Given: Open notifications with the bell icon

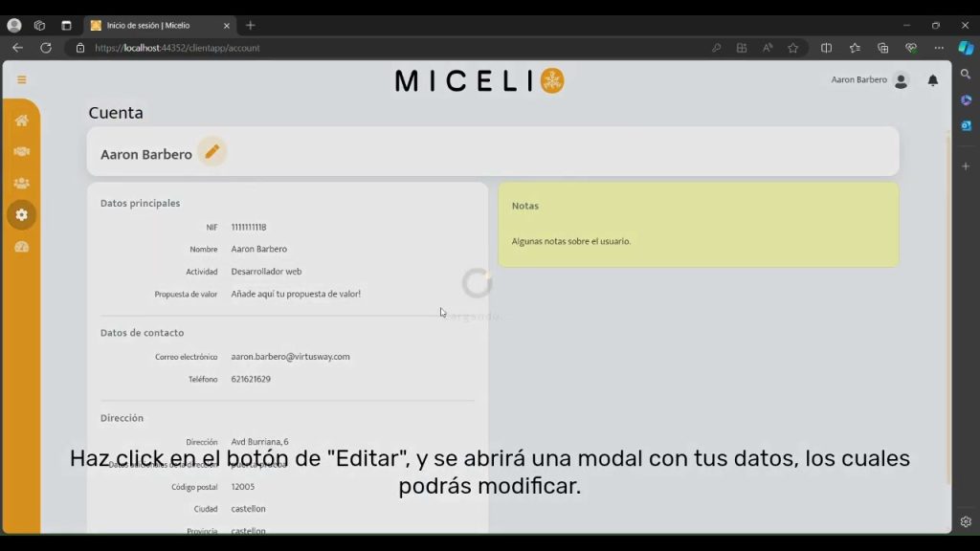Looking at the screenshot, I should click(x=932, y=81).
